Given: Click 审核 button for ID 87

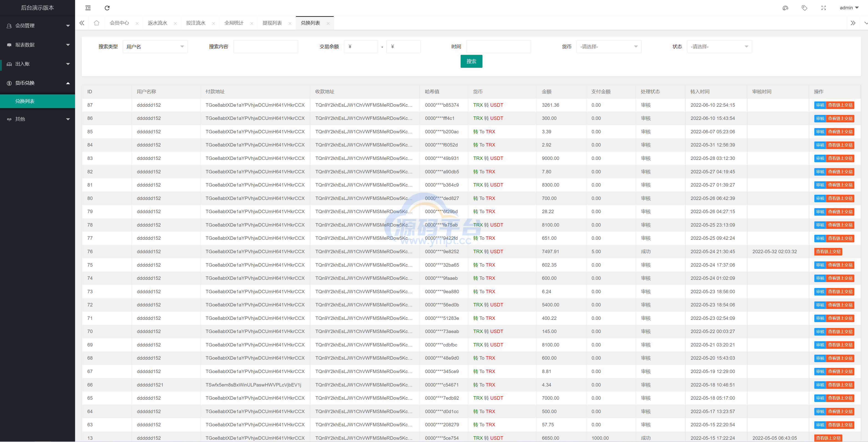Looking at the screenshot, I should pyautogui.click(x=820, y=105).
